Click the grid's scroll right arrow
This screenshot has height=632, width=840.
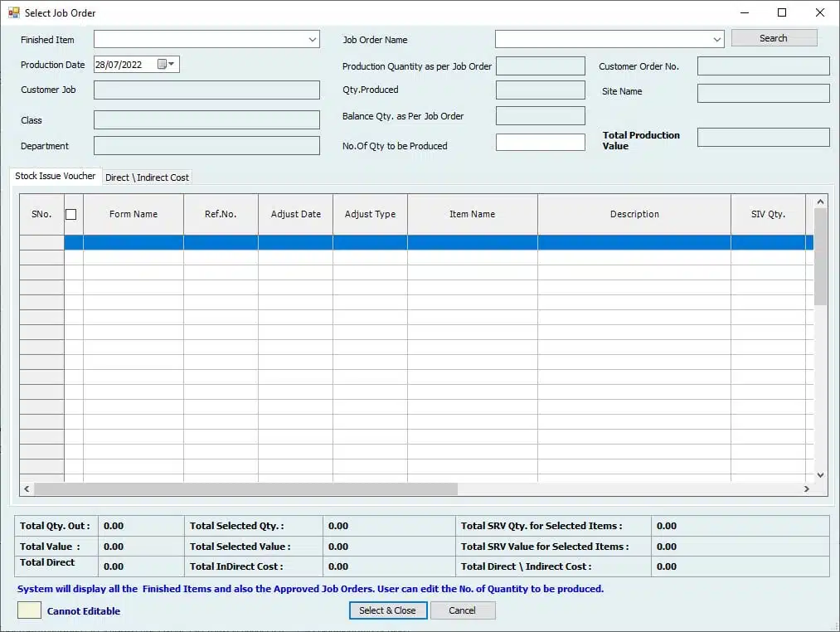point(807,489)
